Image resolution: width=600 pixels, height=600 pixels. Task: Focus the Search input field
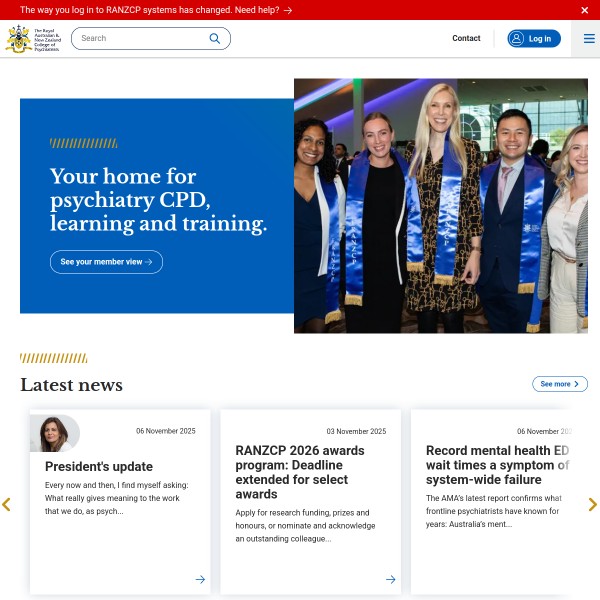coord(144,38)
